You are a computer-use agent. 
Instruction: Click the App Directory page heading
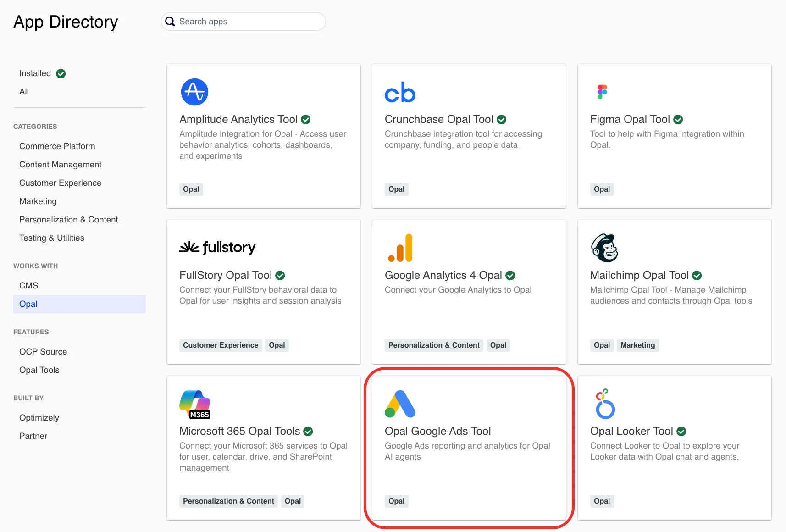[66, 22]
